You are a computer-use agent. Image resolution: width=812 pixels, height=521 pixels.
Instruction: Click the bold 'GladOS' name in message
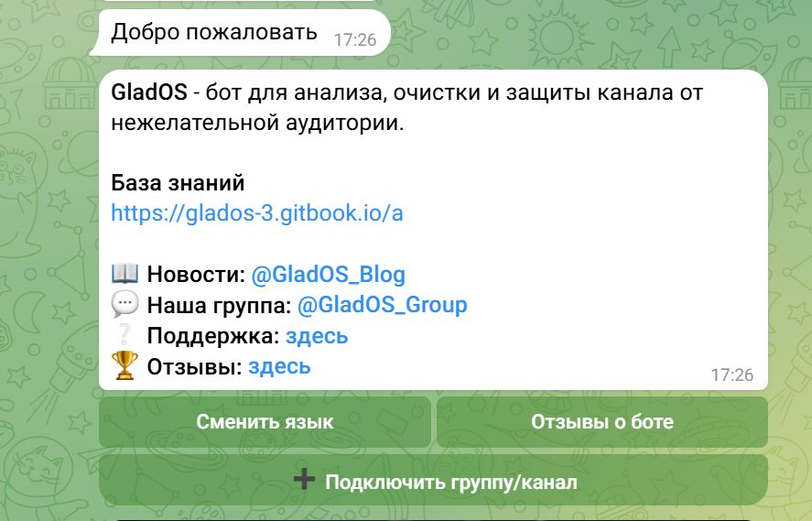coord(149,92)
